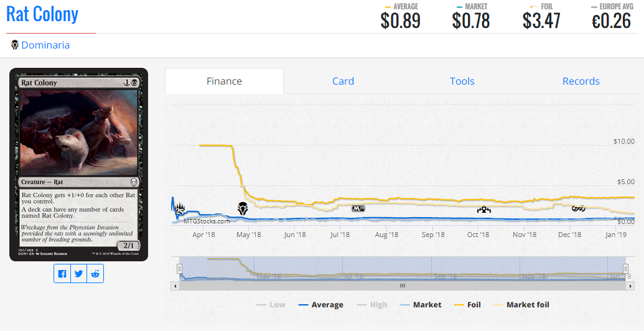Open the Dominaria set link
This screenshot has height=331, width=644.
pyautogui.click(x=45, y=45)
